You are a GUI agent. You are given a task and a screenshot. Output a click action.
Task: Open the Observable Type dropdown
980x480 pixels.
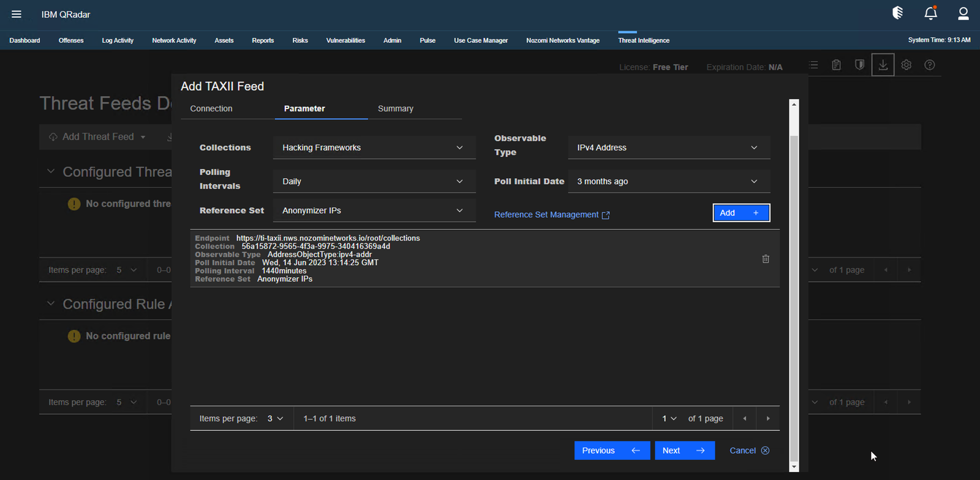pyautogui.click(x=669, y=148)
